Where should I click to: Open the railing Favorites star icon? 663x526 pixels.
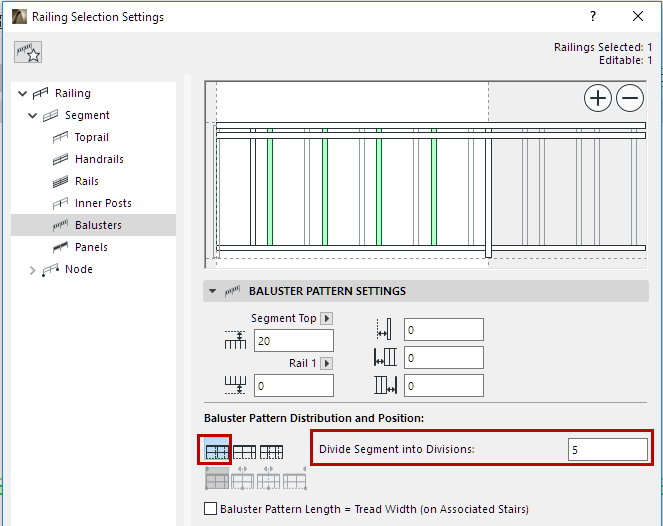coord(28,52)
